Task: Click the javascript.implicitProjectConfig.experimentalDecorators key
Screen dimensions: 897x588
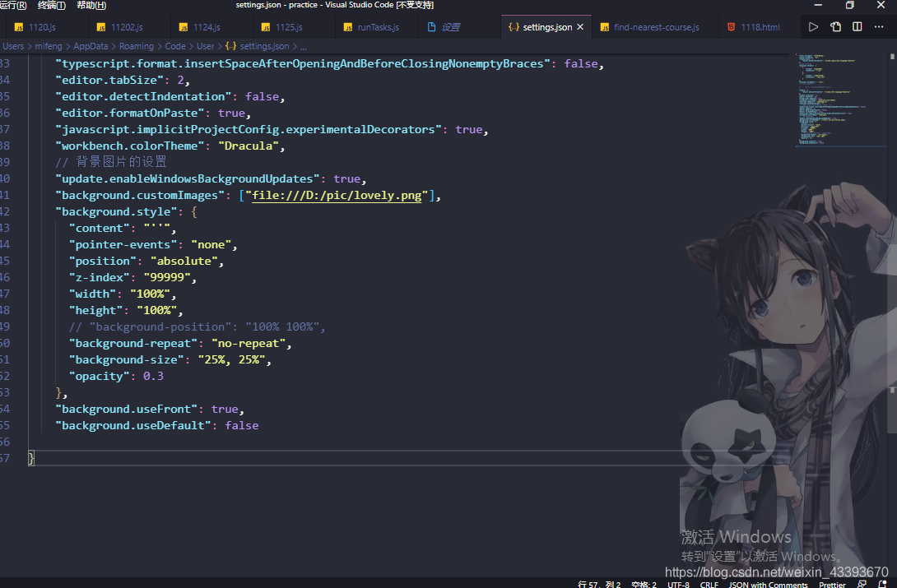Action: point(249,130)
